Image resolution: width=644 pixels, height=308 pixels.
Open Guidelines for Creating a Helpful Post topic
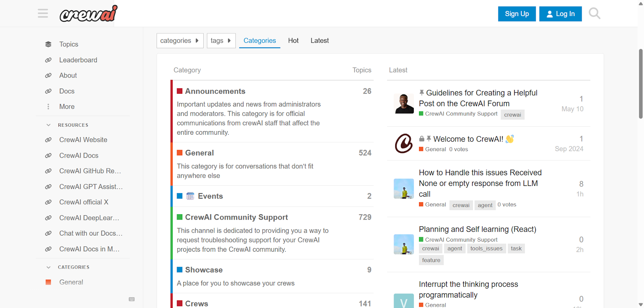pos(478,98)
